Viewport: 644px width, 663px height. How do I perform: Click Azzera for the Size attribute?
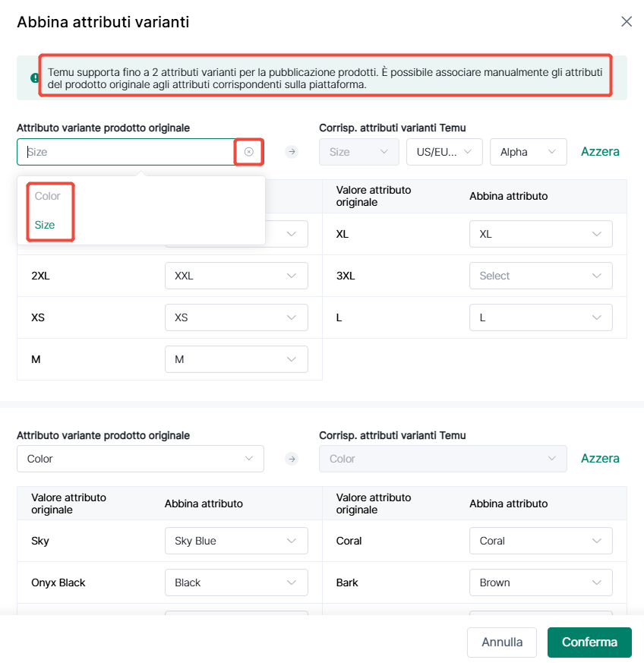pos(600,152)
